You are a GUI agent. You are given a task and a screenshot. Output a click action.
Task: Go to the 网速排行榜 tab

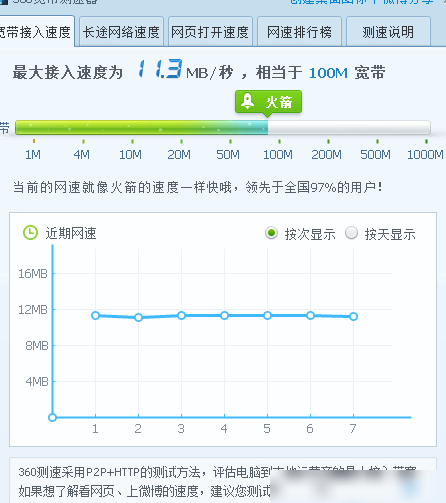[299, 32]
